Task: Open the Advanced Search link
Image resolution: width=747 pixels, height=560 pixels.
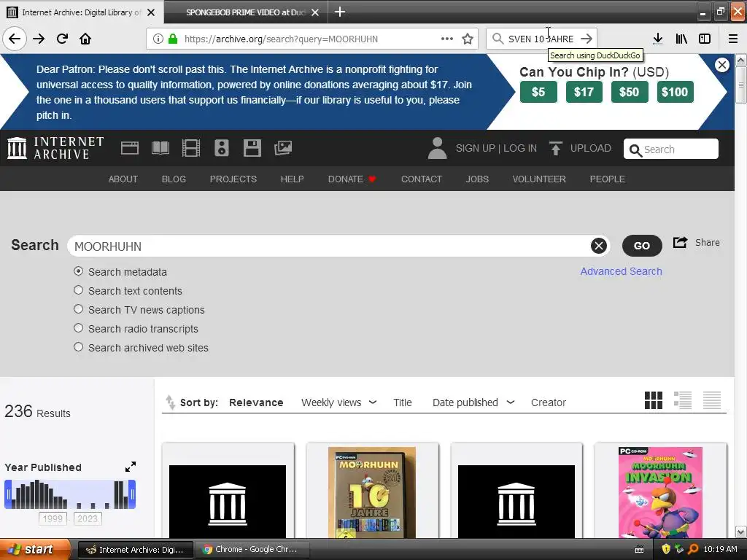Action: (x=621, y=271)
